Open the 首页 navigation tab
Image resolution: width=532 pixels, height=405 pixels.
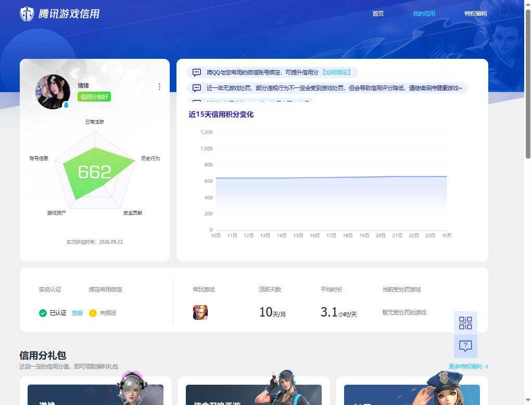click(378, 14)
